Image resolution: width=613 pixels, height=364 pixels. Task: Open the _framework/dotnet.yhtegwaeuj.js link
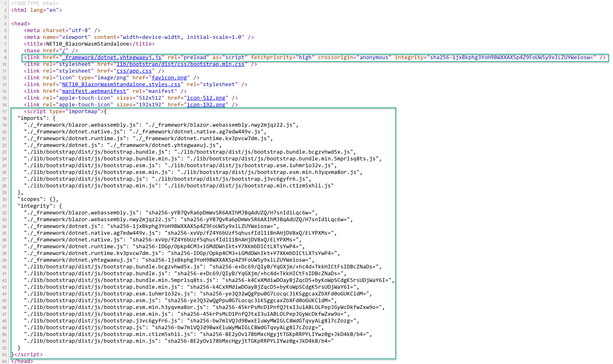tap(112, 57)
